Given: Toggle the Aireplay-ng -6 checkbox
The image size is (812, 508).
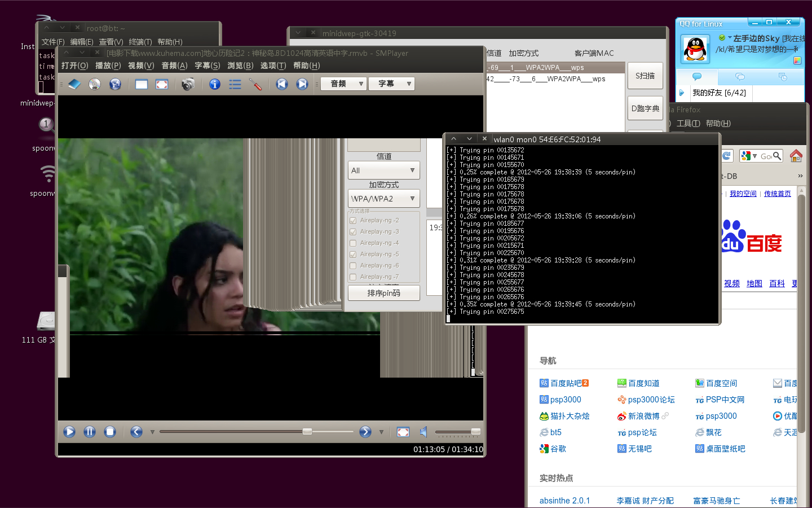Looking at the screenshot, I should point(353,266).
